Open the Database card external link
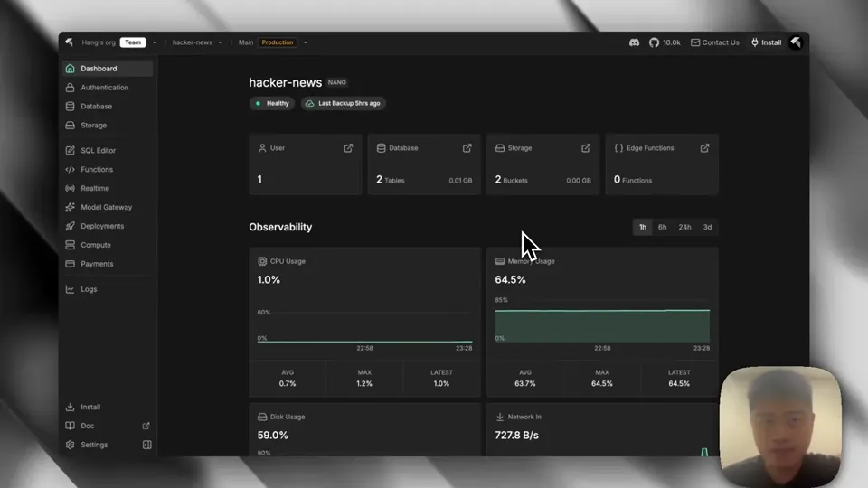The width and height of the screenshot is (868, 488). (x=467, y=148)
